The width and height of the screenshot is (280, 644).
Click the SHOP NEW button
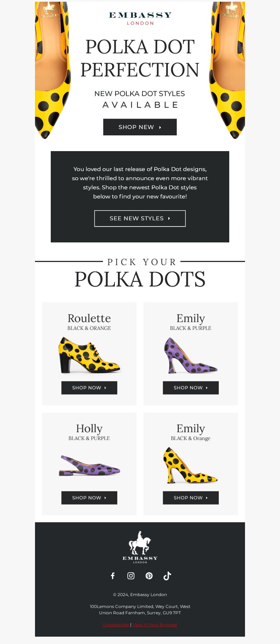140,127
